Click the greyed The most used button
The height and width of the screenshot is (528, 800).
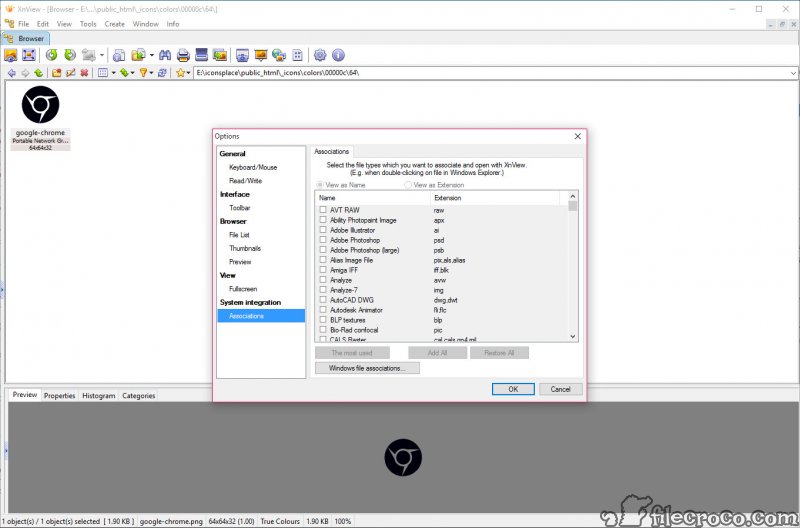tap(352, 353)
